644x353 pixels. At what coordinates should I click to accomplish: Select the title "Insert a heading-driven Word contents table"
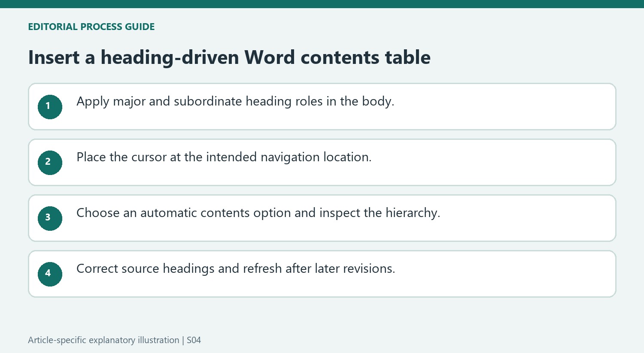click(x=229, y=57)
